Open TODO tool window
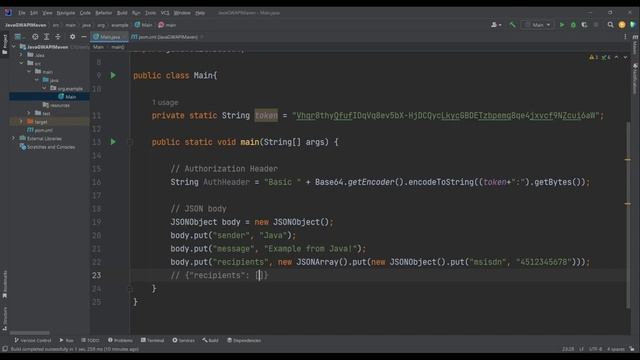Image resolution: width=640 pixels, height=360 pixels. pyautogui.click(x=91, y=340)
